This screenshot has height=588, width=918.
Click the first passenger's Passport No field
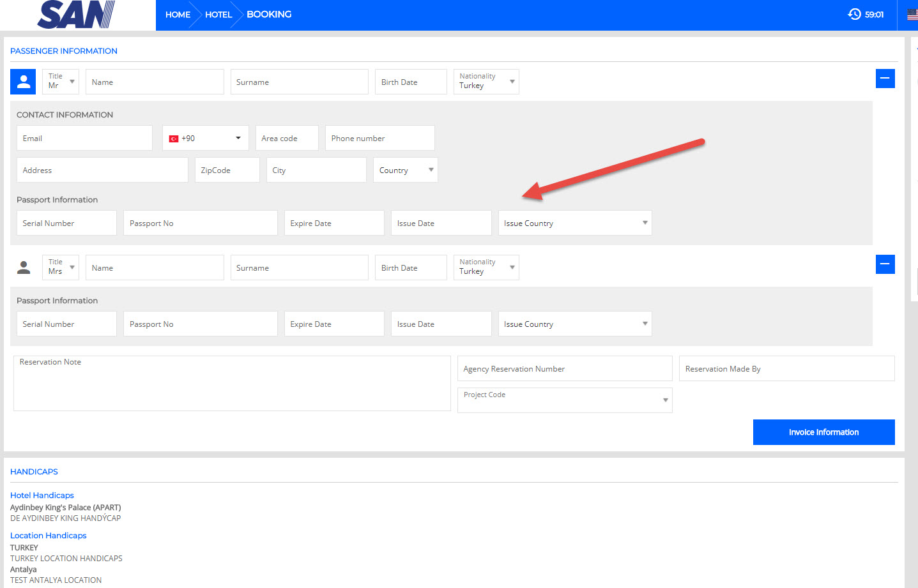tap(201, 223)
